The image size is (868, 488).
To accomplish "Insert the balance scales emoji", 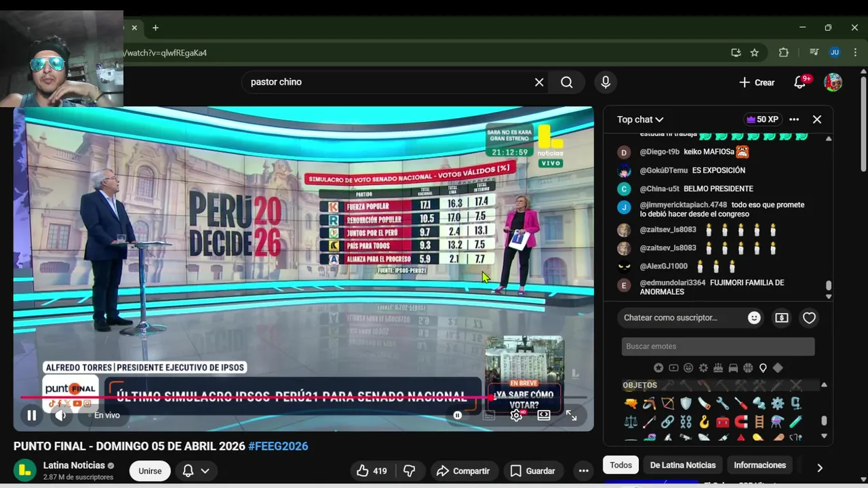I will [x=631, y=422].
